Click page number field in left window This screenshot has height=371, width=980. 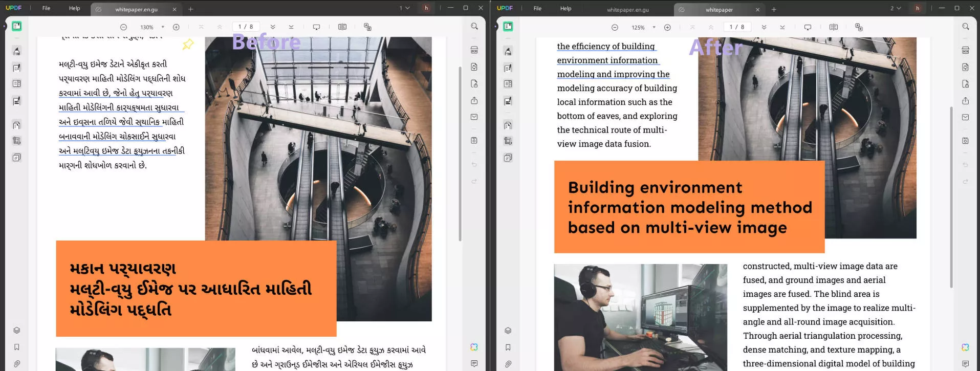[246, 27]
